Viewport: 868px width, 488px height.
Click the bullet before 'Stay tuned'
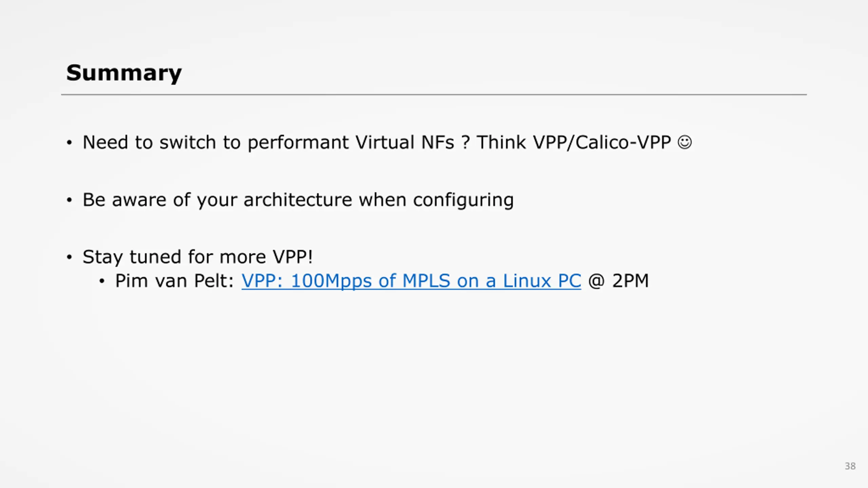[70, 257]
